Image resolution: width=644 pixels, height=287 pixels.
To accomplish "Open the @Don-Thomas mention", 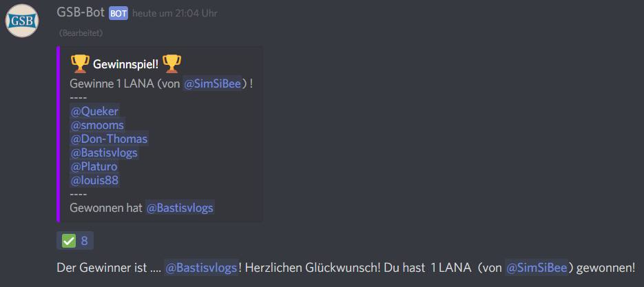I will tap(109, 139).
